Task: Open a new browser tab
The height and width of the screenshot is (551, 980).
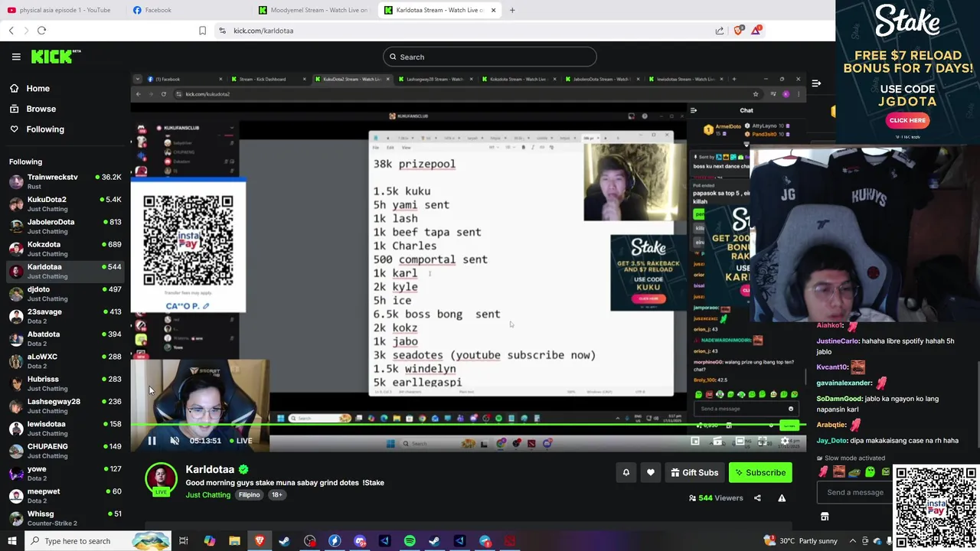Action: (512, 10)
